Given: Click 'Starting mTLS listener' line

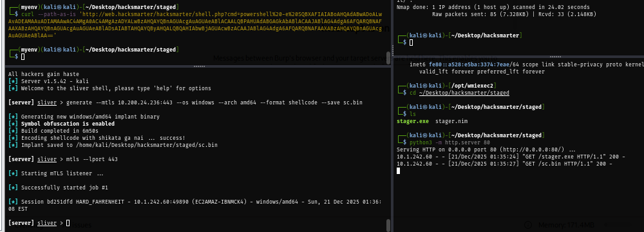Looking at the screenshot, I should coord(56,173).
